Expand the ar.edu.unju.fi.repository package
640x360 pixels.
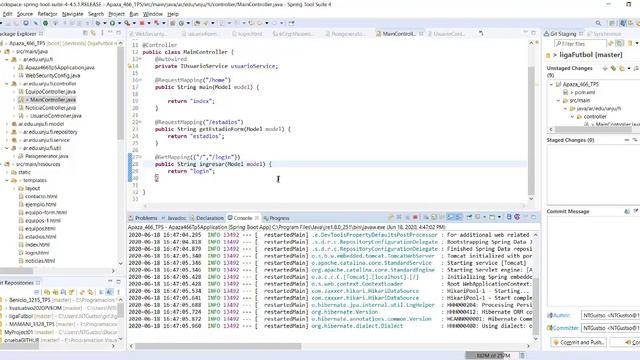(7, 132)
